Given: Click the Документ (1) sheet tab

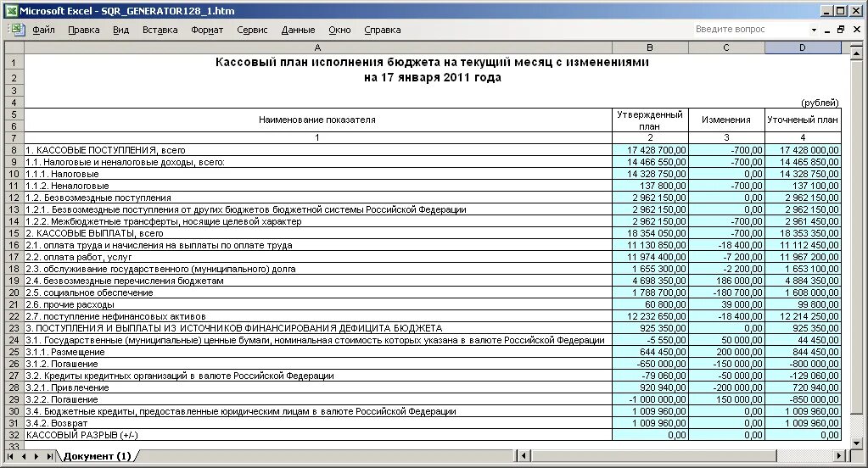Looking at the screenshot, I should pos(98,456).
